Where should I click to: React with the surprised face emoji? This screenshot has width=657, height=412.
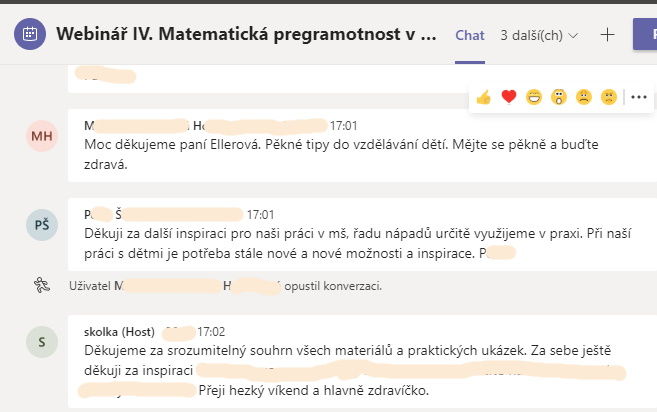click(559, 97)
